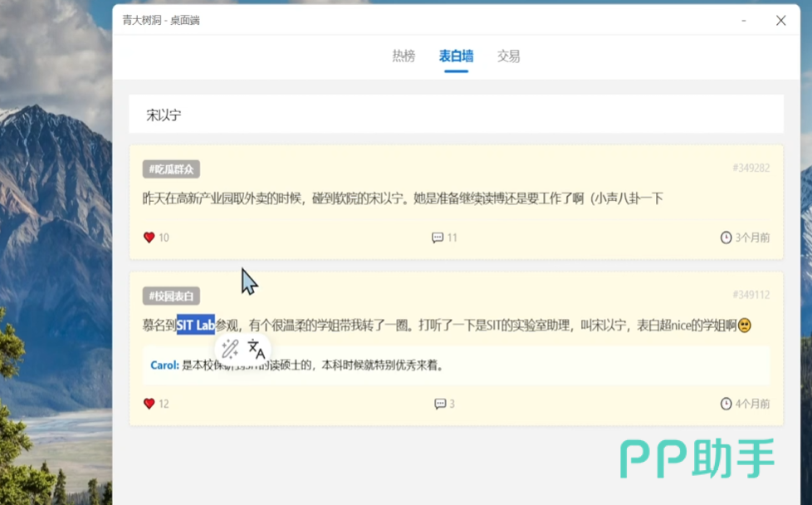The height and width of the screenshot is (505, 812).
Task: Open post ID link #349282
Action: (x=751, y=168)
